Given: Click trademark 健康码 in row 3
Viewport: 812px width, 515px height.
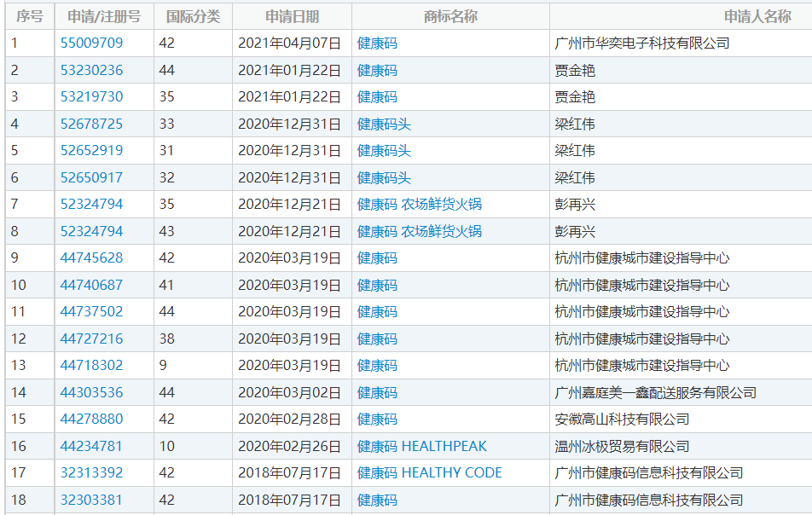Looking at the screenshot, I should [x=378, y=97].
